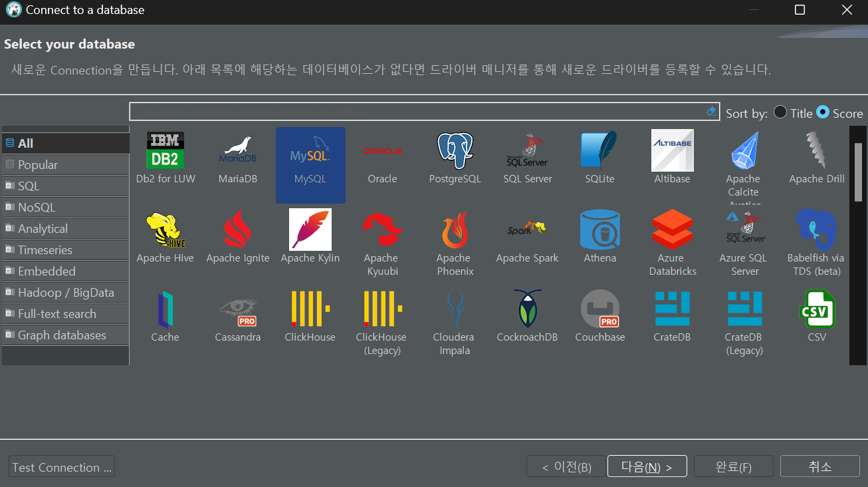This screenshot has height=487, width=868.
Task: Select the Athena database icon
Action: 600,230
